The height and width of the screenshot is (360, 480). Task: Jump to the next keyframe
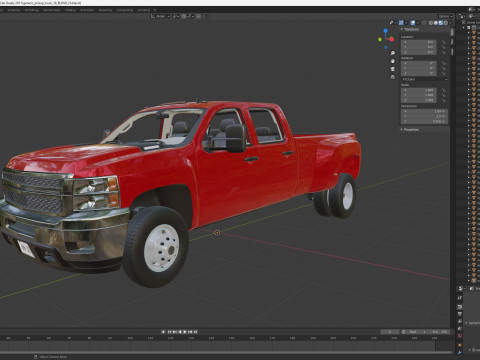[x=191, y=332]
